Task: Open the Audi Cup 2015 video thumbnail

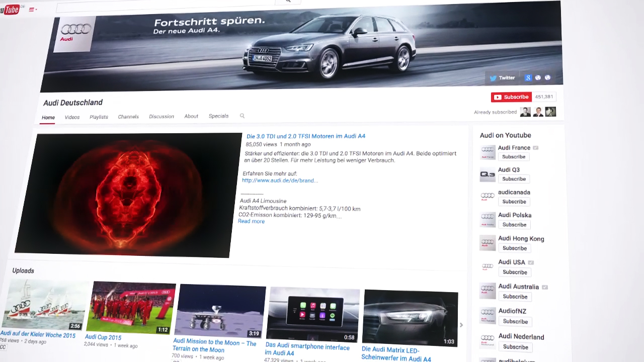Action: click(131, 308)
